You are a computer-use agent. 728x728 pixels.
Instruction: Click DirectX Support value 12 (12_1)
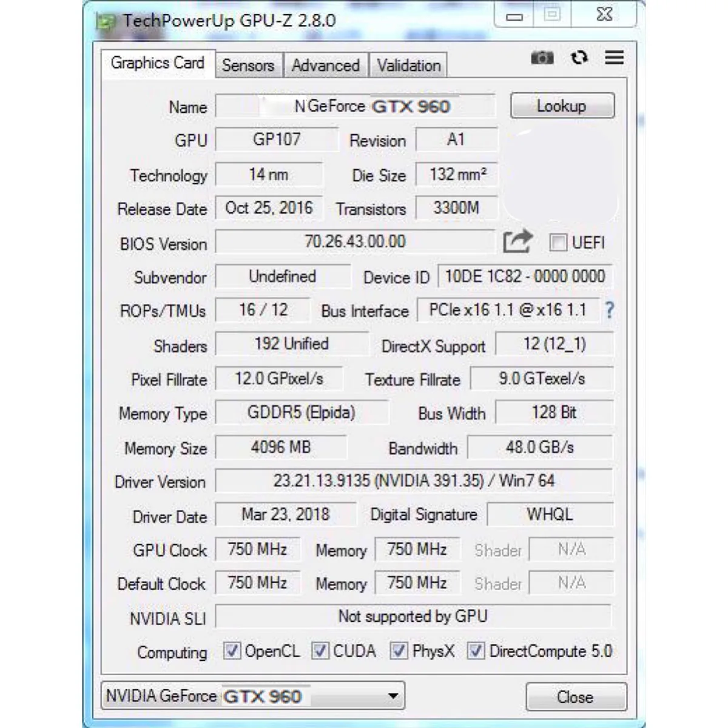tap(554, 344)
